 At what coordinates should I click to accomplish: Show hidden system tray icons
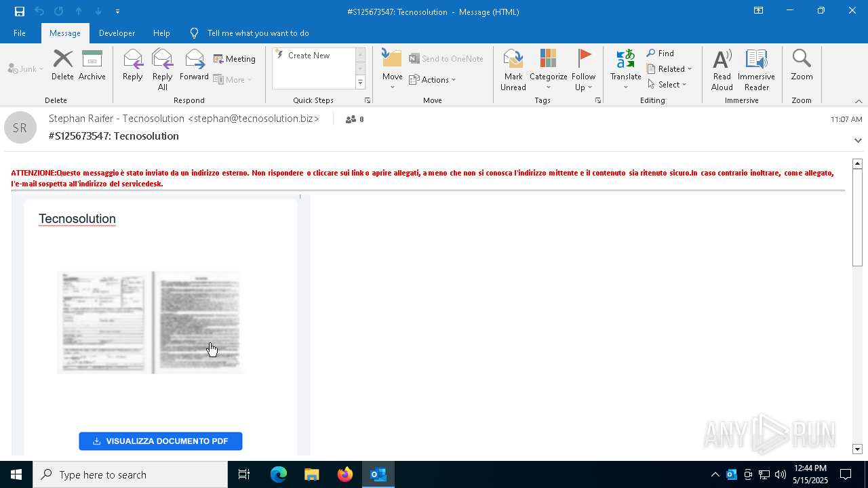pos(715,474)
